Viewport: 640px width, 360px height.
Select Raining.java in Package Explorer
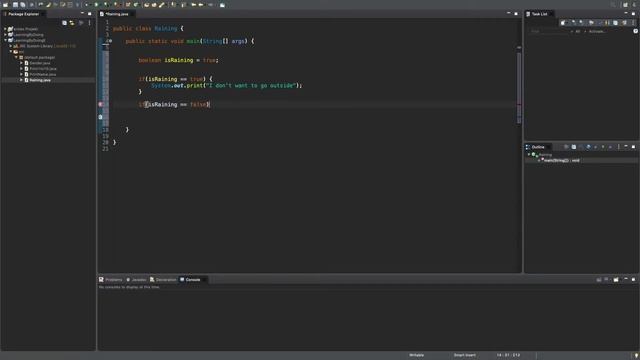click(40, 80)
